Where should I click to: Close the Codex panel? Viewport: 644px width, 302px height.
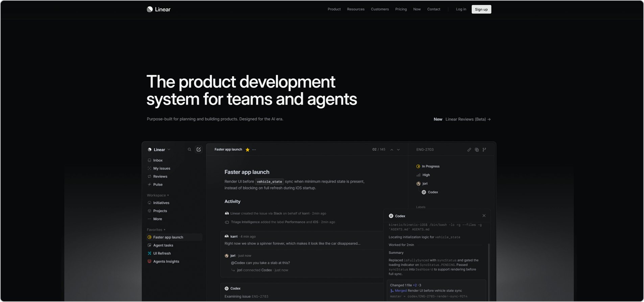pyautogui.click(x=484, y=216)
